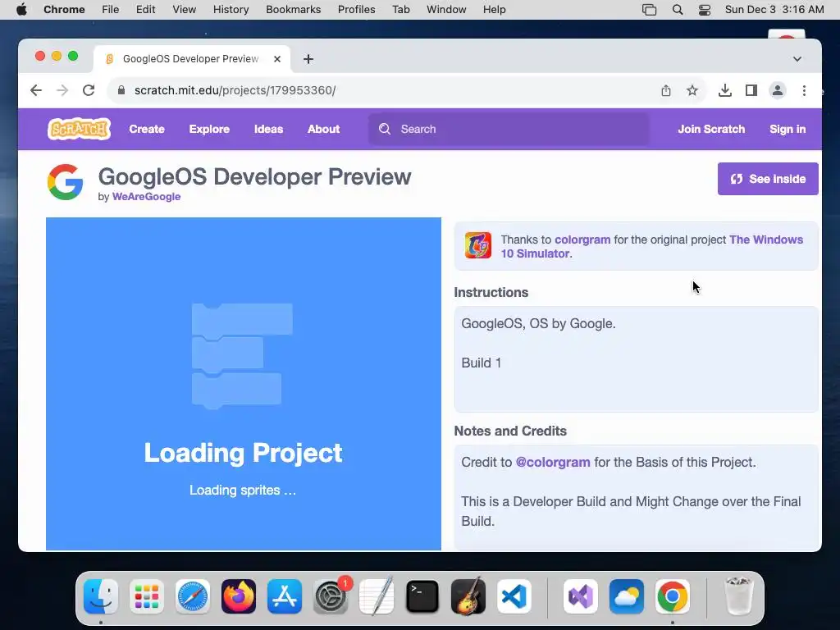840x630 pixels.
Task: Click the Google G project icon
Action: click(65, 182)
